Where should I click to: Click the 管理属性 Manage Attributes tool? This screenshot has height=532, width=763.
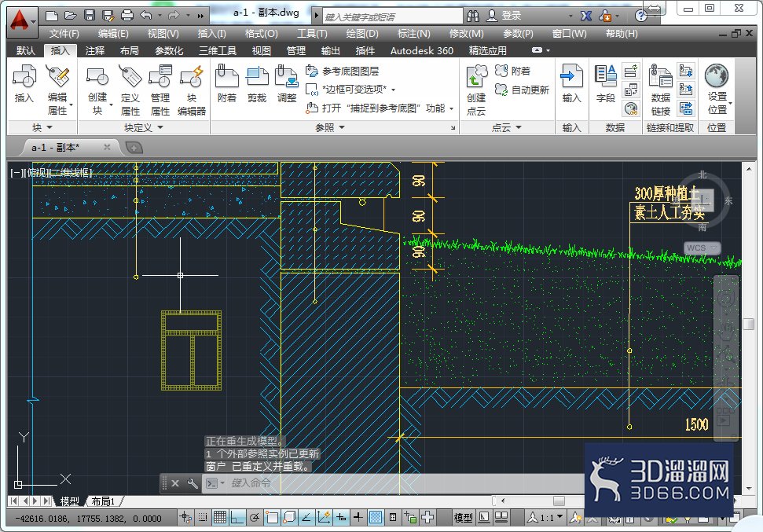(x=160, y=90)
